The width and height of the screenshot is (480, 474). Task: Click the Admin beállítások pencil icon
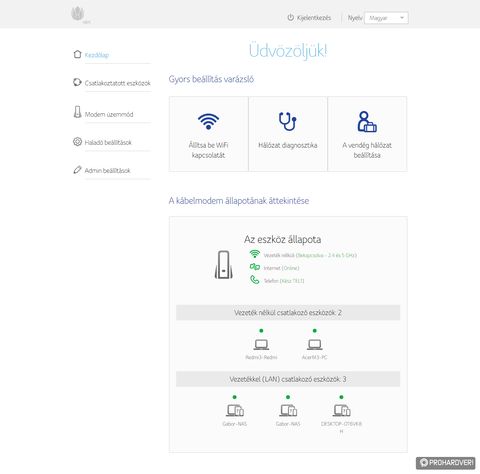click(77, 170)
